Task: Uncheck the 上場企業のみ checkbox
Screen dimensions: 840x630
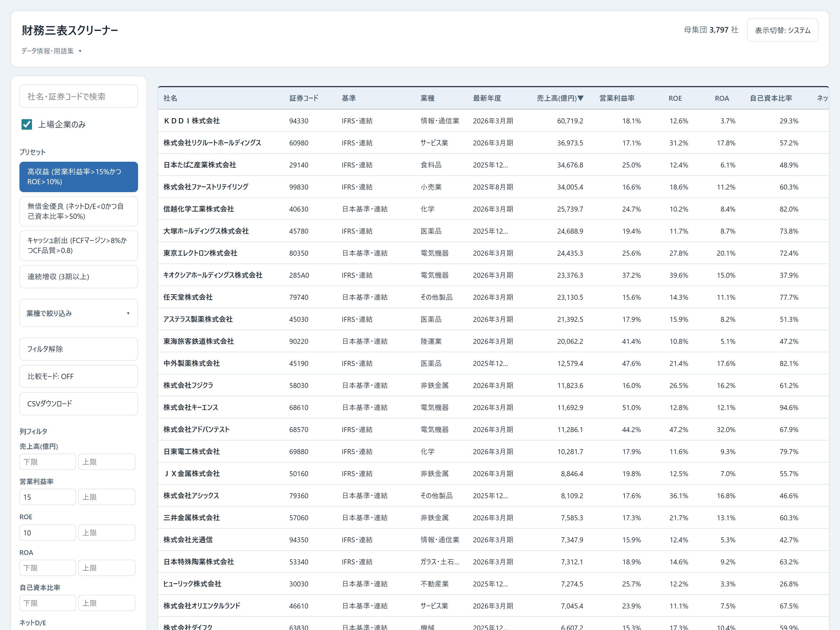Action: coord(27,124)
